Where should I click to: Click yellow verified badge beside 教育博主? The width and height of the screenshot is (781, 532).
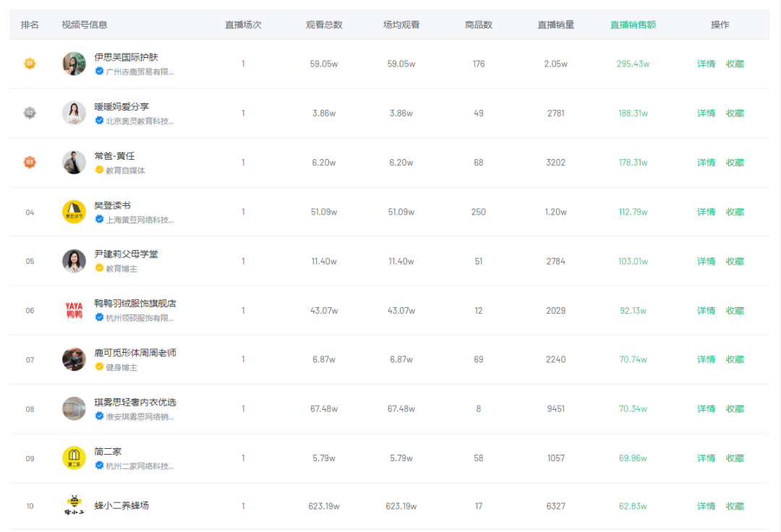pos(99,268)
